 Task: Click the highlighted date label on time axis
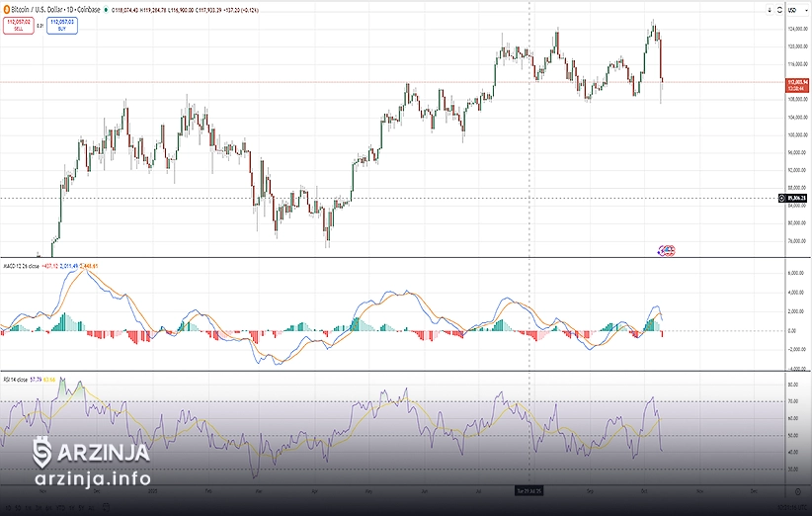(529, 489)
